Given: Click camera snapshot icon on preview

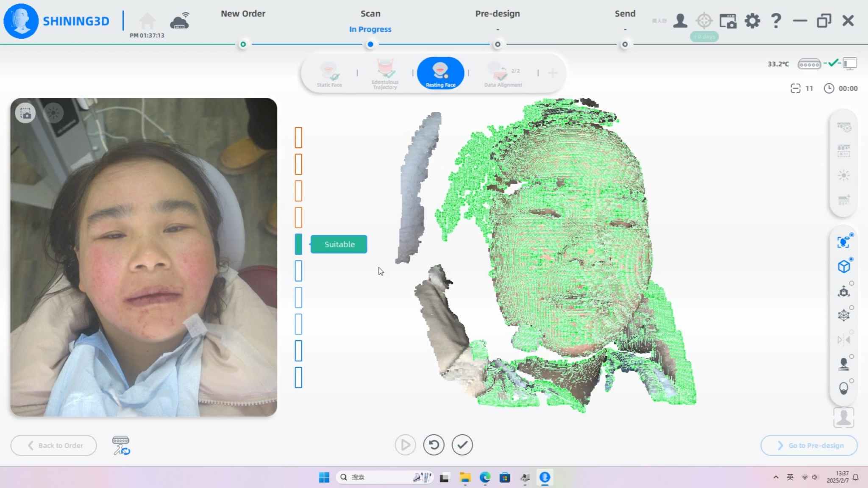Looking at the screenshot, I should click(x=25, y=114).
